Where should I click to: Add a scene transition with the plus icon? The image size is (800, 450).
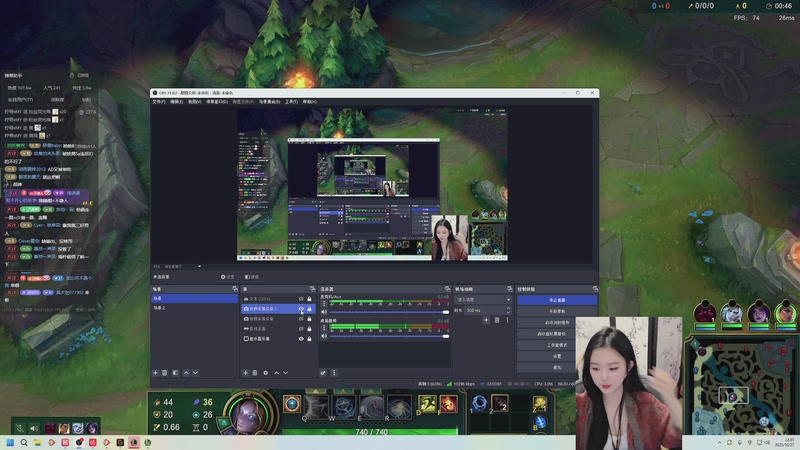click(486, 320)
